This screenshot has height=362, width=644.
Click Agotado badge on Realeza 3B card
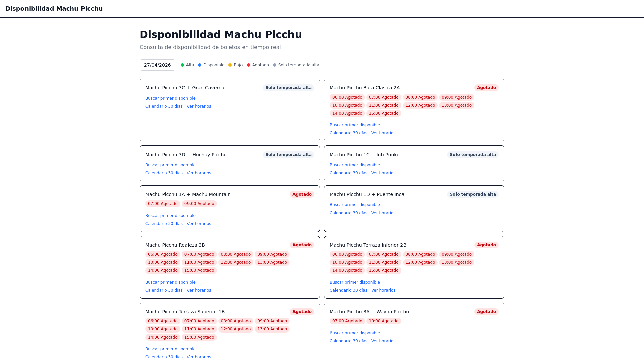coord(302,245)
